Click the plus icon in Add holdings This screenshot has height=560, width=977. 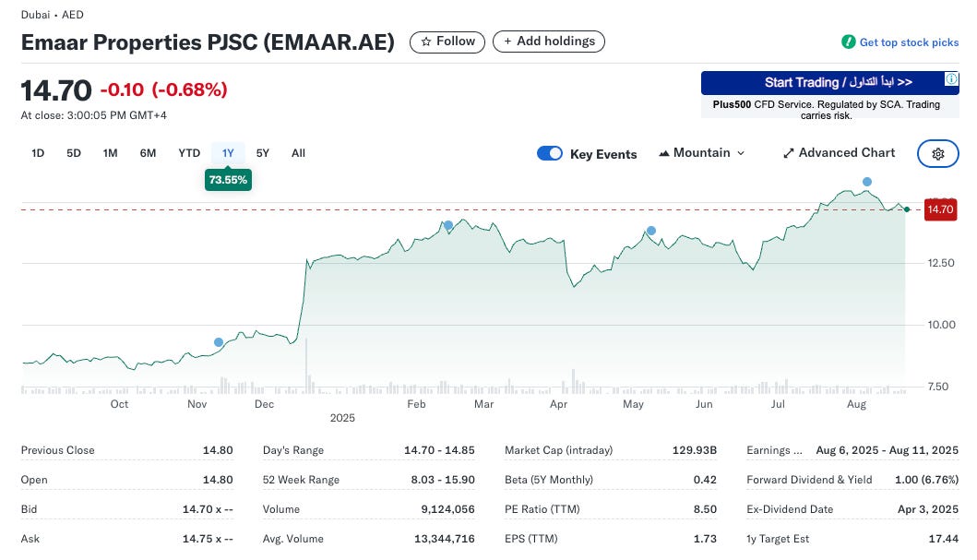pos(507,42)
